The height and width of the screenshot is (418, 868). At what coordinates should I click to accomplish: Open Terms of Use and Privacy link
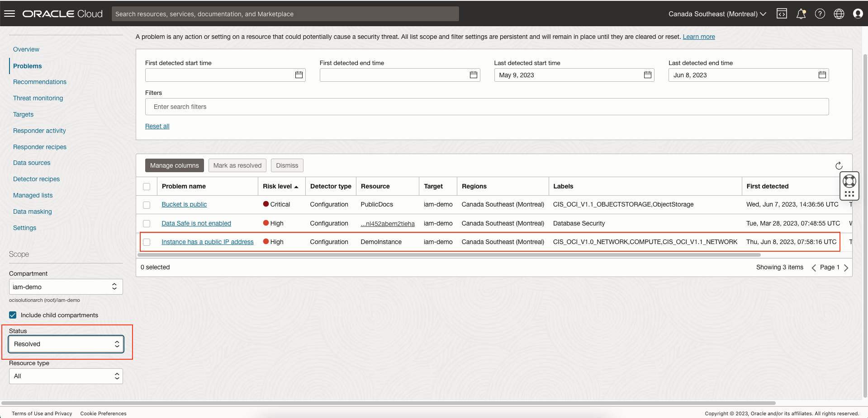(42, 413)
